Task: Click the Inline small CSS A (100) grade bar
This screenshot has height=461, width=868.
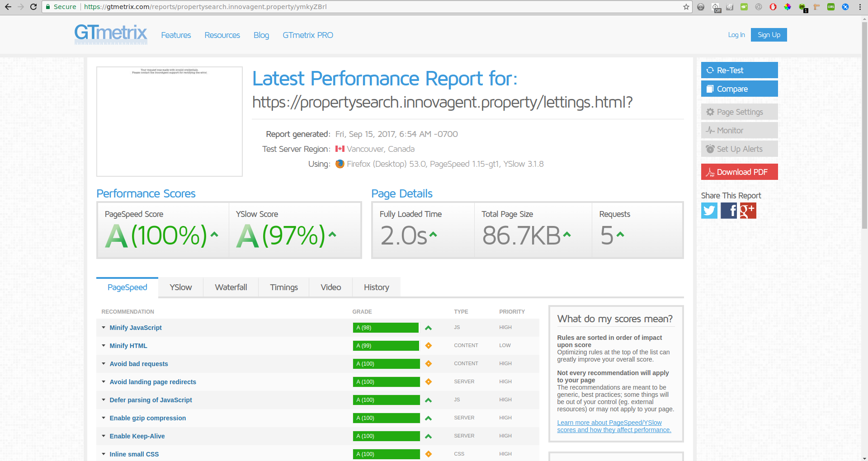Action: point(386,454)
